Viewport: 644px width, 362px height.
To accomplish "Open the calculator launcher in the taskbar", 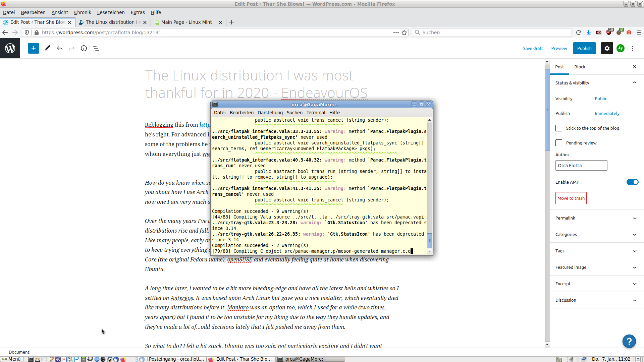I will (x=84, y=359).
